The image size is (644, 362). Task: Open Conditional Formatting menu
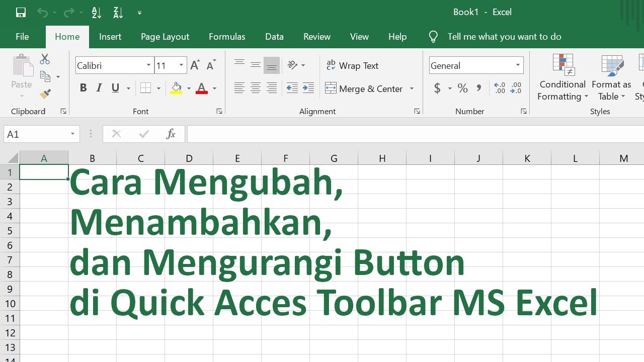tap(562, 77)
